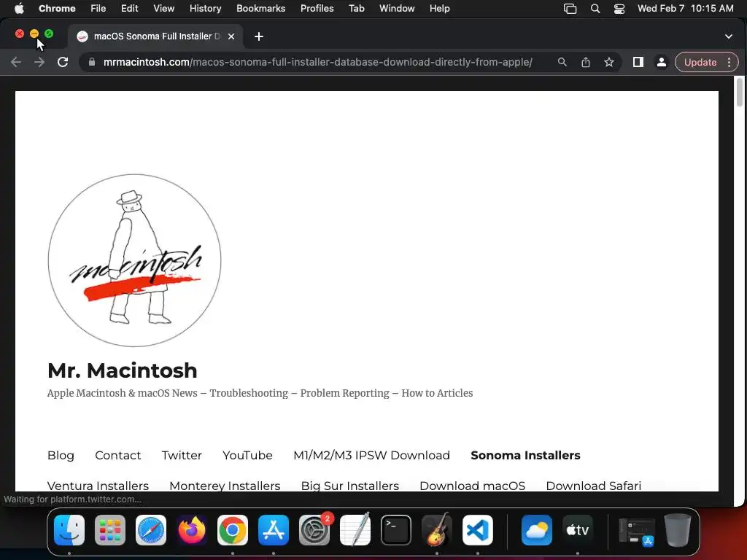Open the Tab menu

pos(356,9)
